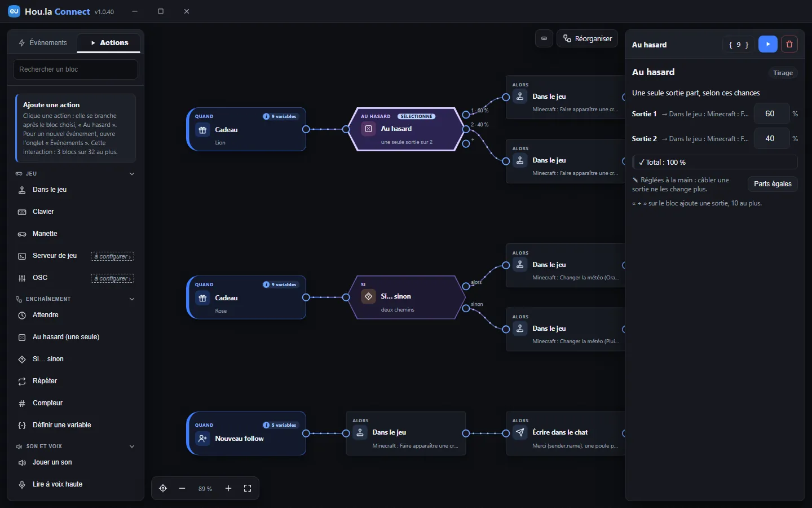The height and width of the screenshot is (508, 812).
Task: Select the Actions tab
Action: pos(109,43)
